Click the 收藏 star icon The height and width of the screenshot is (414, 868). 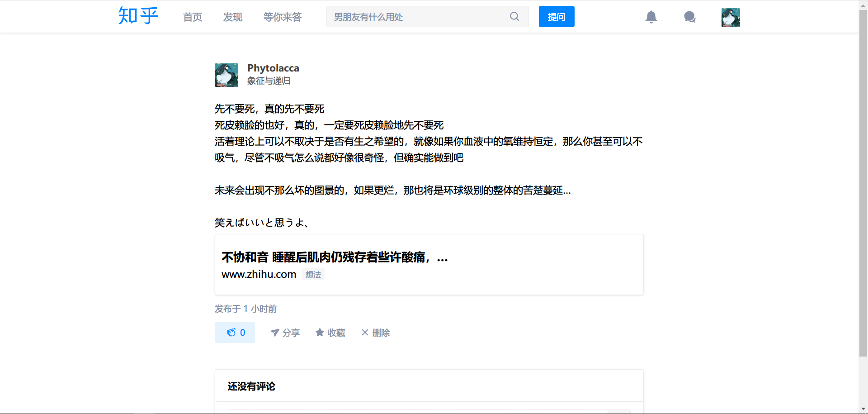(x=320, y=333)
